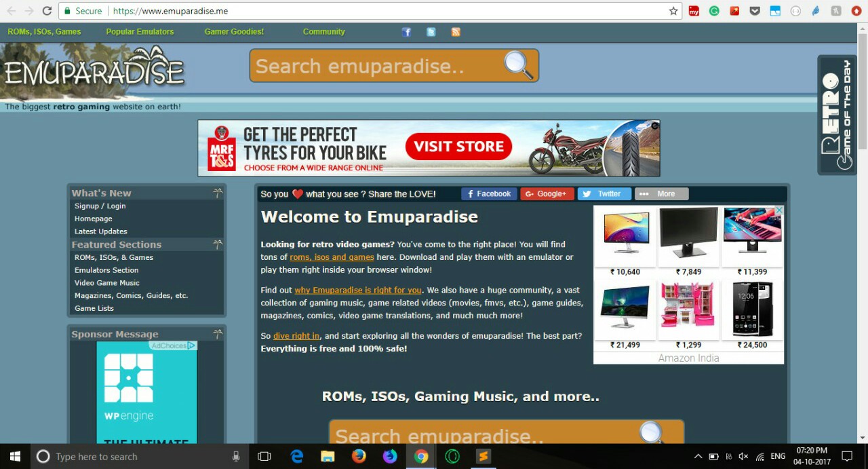Open Sublime Text from the taskbar

[x=484, y=456]
